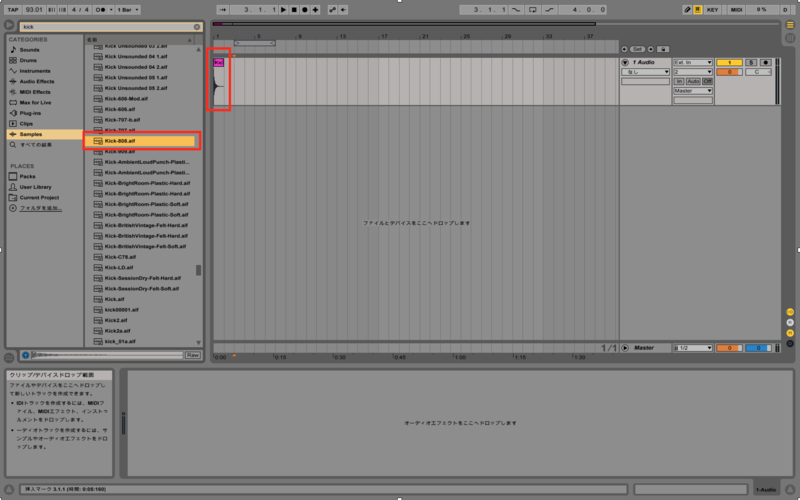Select MIDI Effects category

[x=35, y=92]
